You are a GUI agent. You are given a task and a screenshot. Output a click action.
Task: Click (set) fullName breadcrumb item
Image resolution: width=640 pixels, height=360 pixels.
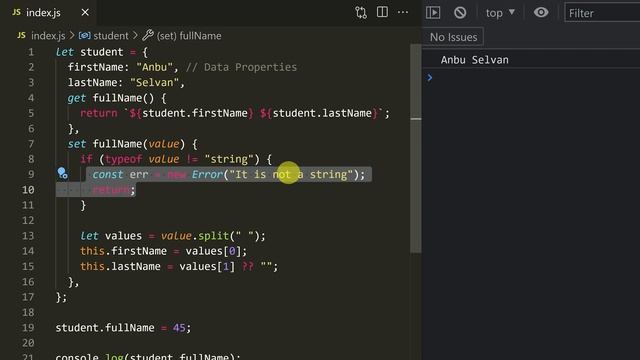point(189,36)
